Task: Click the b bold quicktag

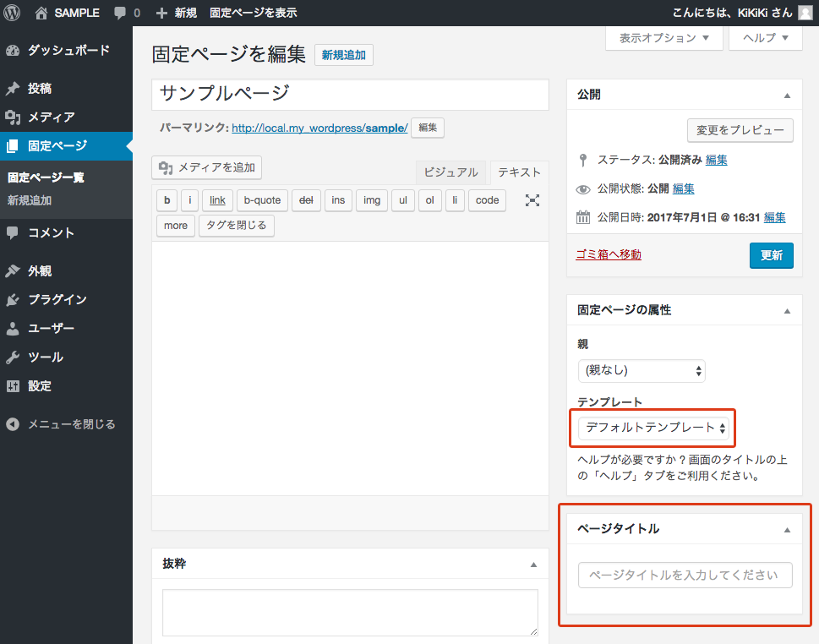Action: 167,200
